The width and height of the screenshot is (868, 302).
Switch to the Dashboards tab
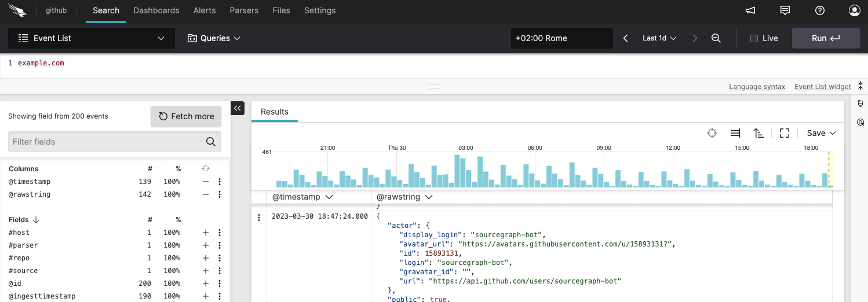tap(156, 10)
